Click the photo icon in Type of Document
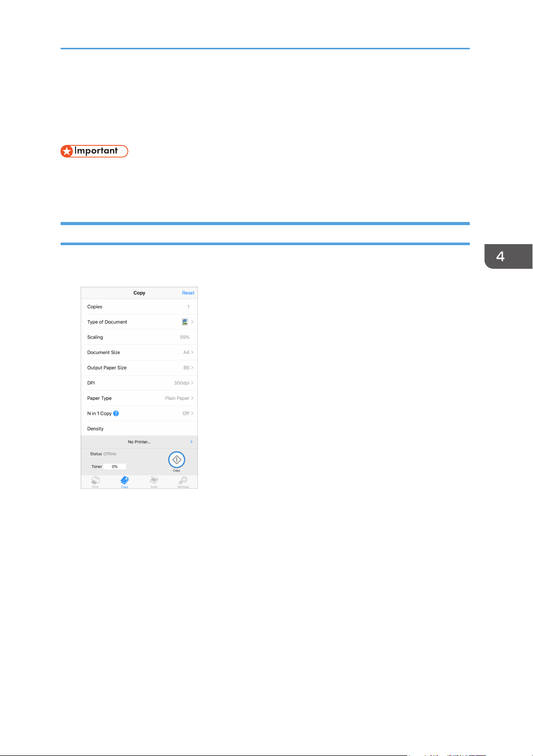This screenshot has height=756, width=533. pyautogui.click(x=185, y=322)
